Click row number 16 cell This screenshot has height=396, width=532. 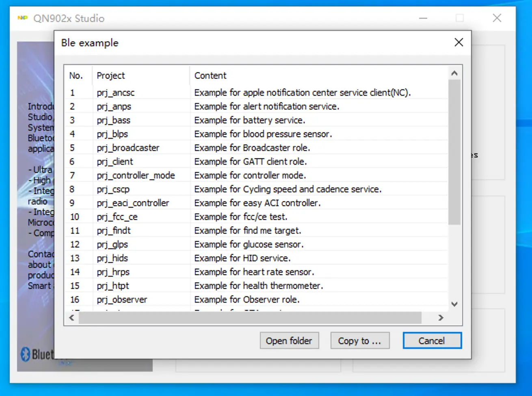coord(75,299)
